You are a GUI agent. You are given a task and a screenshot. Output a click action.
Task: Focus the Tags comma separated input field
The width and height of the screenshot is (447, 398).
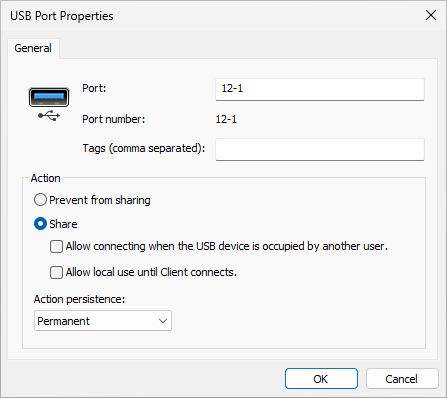tap(320, 149)
